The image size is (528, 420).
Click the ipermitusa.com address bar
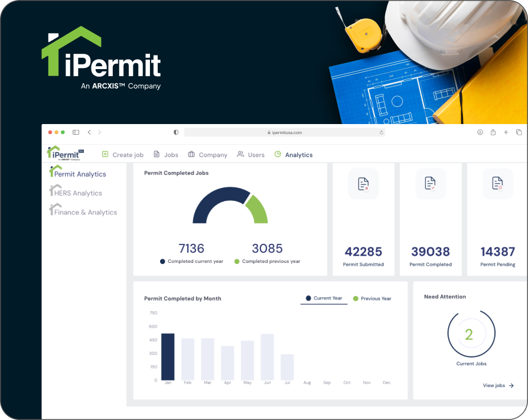point(285,133)
